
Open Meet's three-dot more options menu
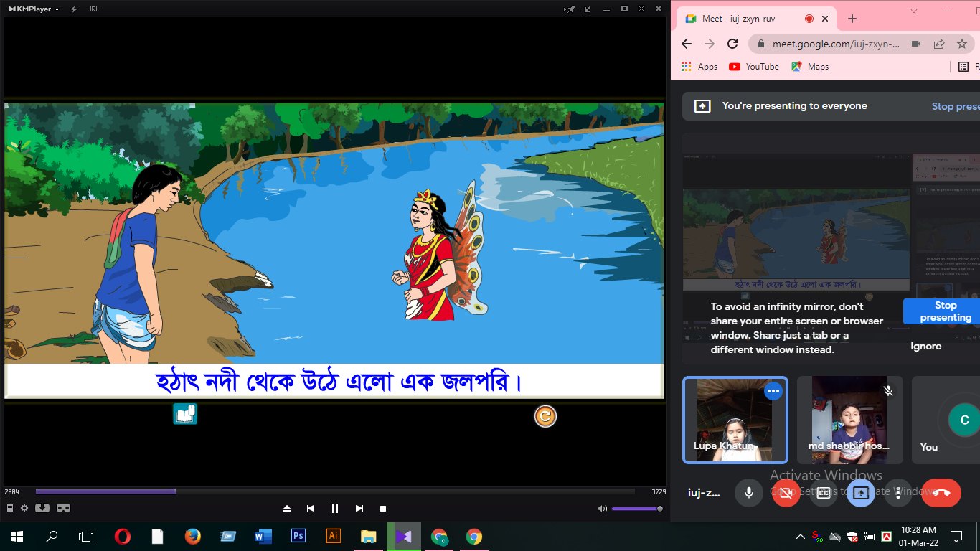click(x=898, y=493)
